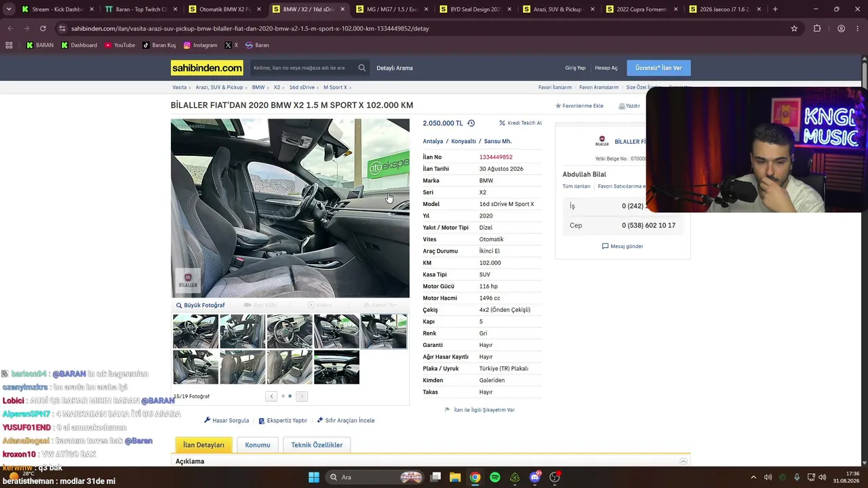Open OBS Studio from the taskbar
The image size is (868, 488).
coord(555,477)
